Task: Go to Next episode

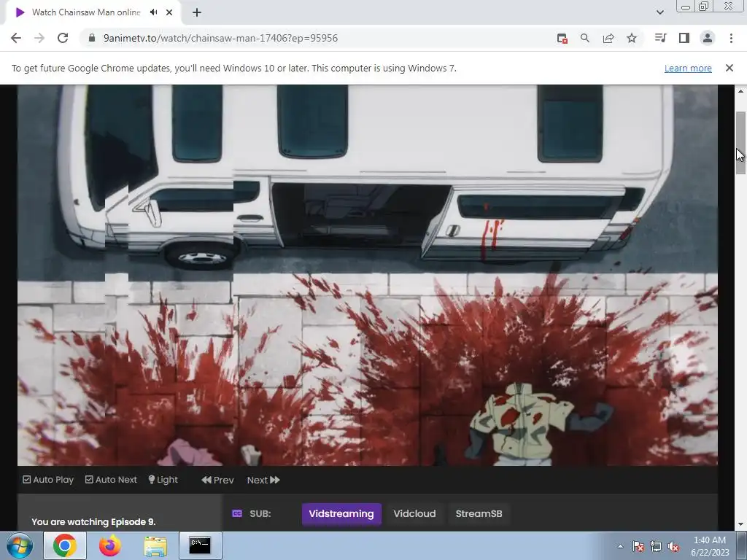Action: pos(263,480)
